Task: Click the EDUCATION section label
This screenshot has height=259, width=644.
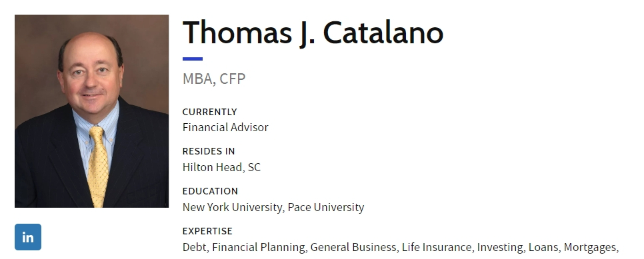Action: tap(210, 191)
